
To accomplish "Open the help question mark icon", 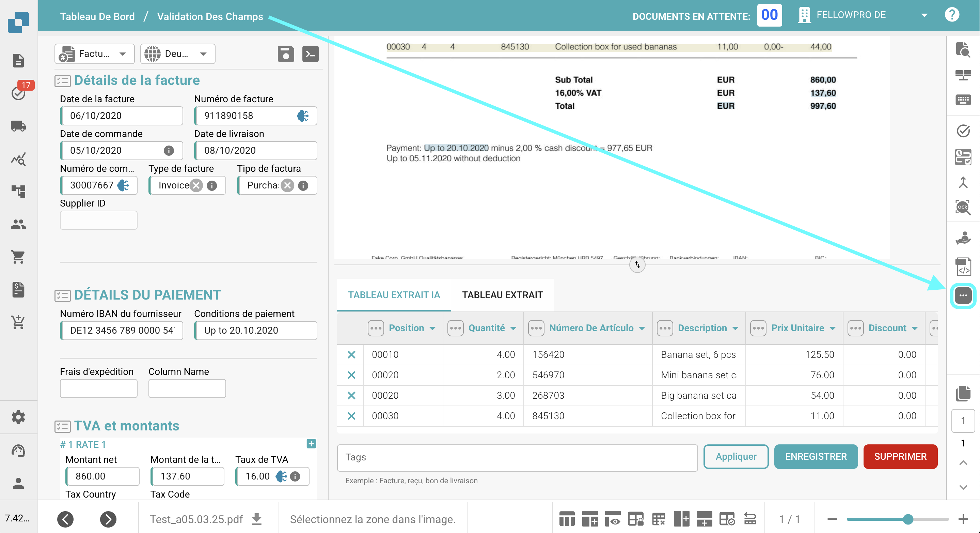I will [x=951, y=15].
